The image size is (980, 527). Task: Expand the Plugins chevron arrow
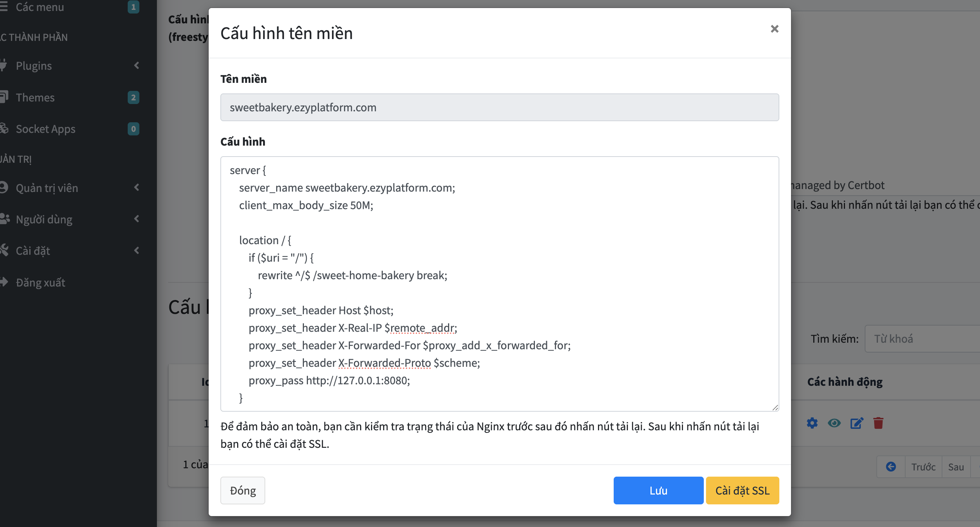(x=136, y=65)
